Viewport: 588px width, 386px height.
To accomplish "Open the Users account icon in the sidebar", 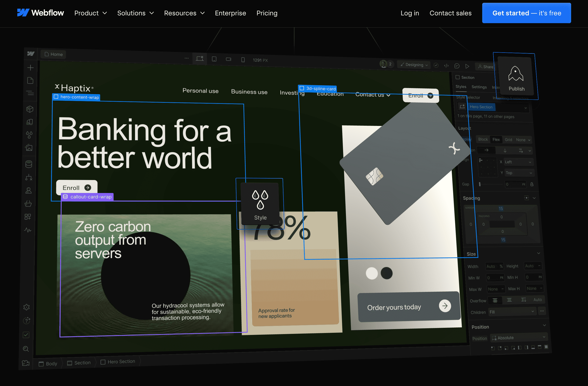I will coord(28,190).
